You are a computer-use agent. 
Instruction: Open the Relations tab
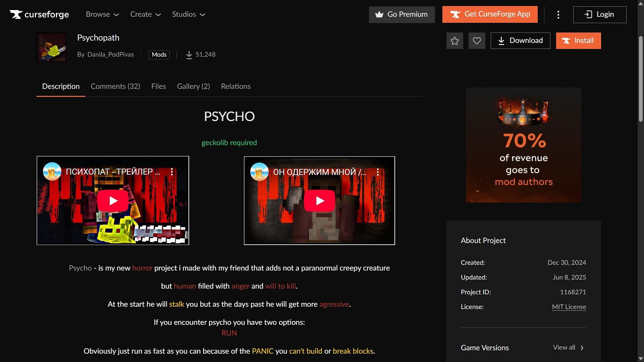coord(235,86)
